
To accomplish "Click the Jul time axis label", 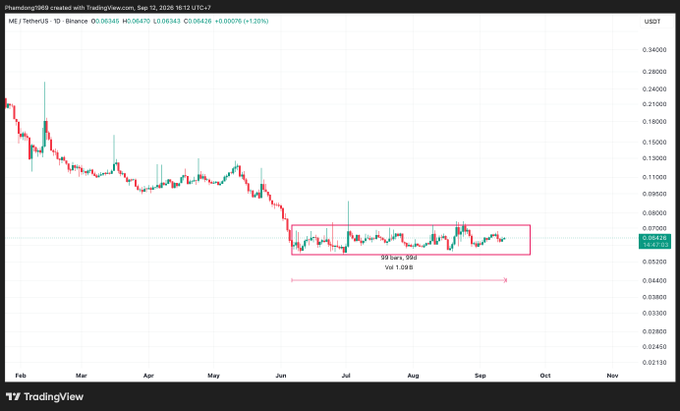I will [x=346, y=375].
